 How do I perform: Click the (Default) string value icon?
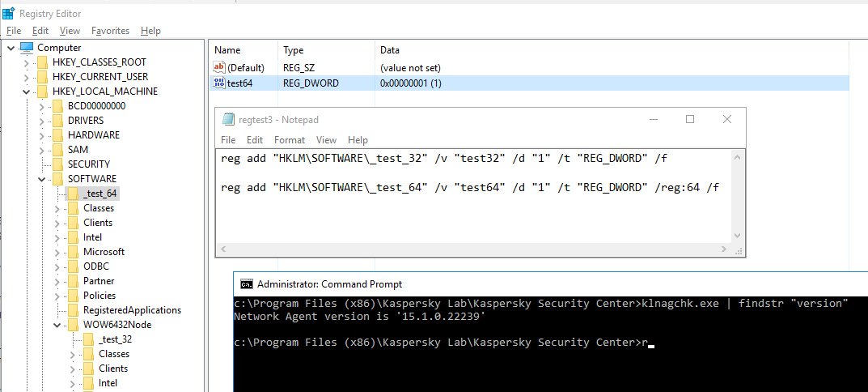click(218, 68)
